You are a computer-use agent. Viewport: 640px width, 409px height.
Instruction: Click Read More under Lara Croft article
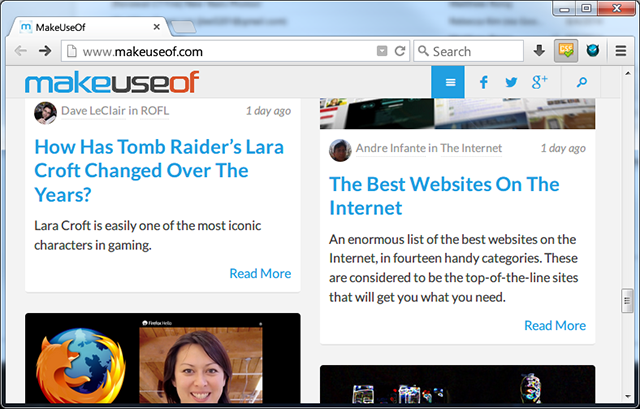260,273
